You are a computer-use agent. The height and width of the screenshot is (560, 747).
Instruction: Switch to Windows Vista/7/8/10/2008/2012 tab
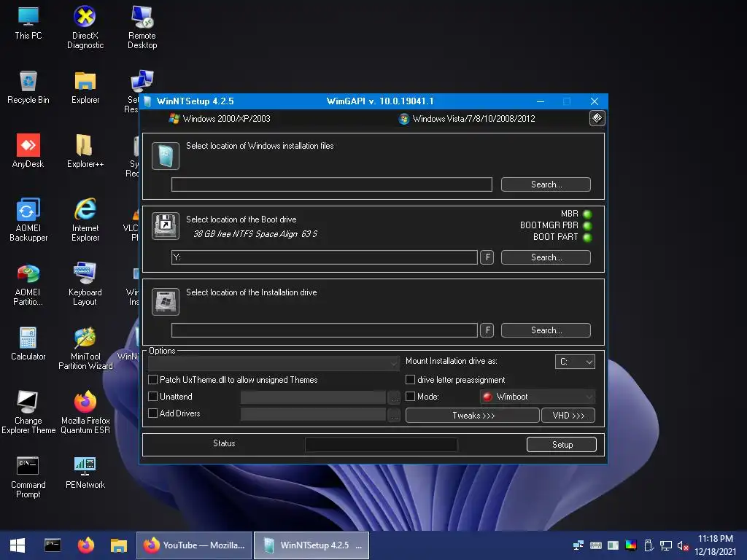467,119
